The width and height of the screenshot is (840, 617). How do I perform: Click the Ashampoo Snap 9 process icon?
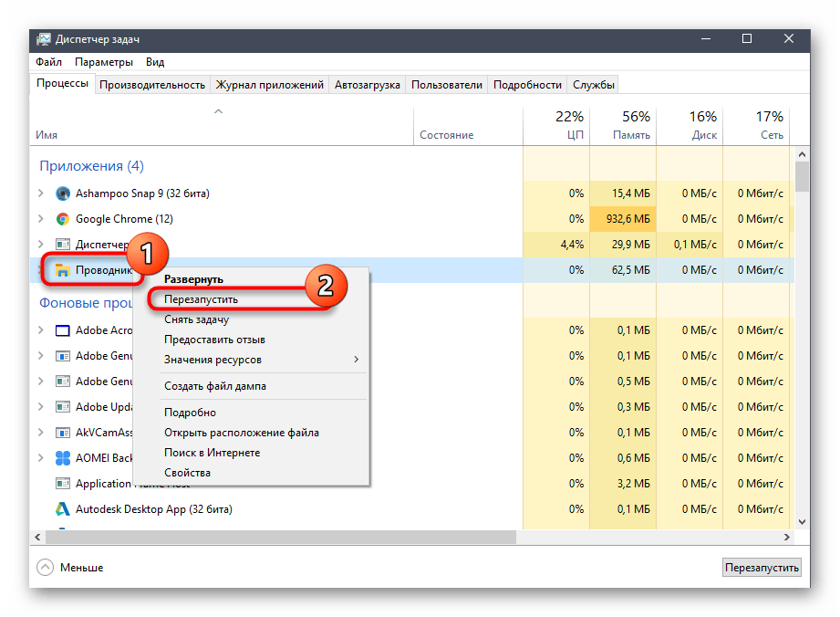click(x=63, y=193)
